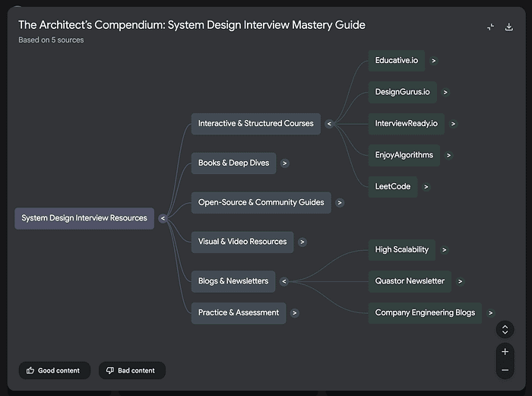Rate with Bad content thumbs down

(131, 371)
